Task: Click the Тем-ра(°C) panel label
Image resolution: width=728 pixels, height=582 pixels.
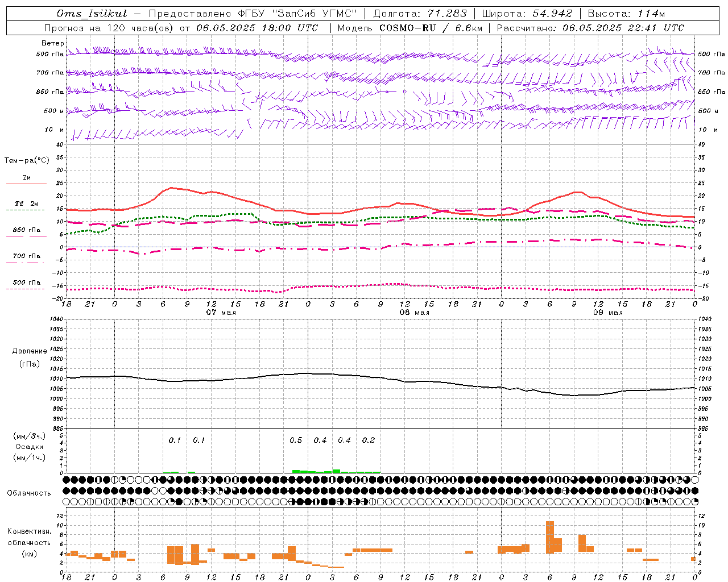Action: (x=27, y=160)
